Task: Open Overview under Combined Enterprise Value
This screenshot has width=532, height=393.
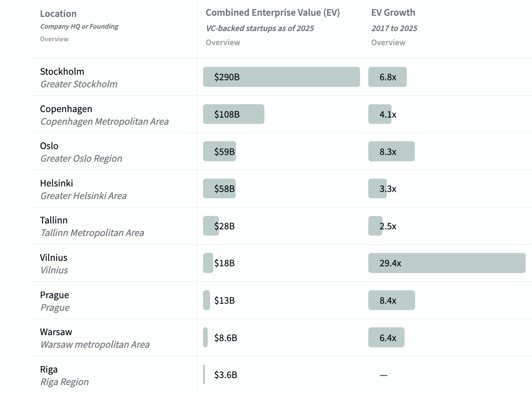Action: (223, 42)
